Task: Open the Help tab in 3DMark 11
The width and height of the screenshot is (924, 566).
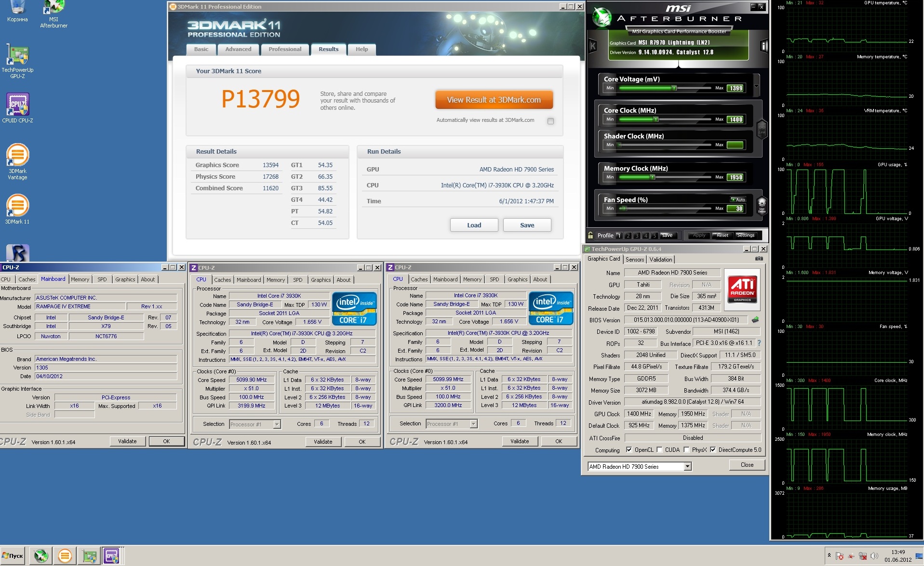Action: click(x=362, y=49)
